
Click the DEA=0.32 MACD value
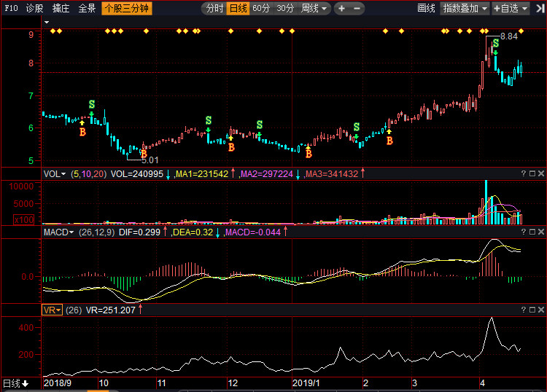coord(193,232)
